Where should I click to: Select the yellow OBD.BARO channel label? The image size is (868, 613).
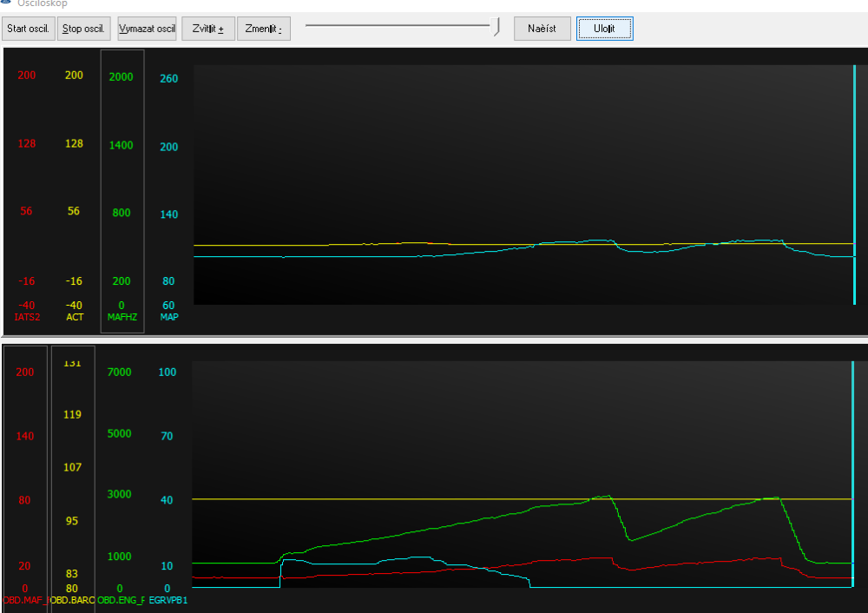click(72, 600)
